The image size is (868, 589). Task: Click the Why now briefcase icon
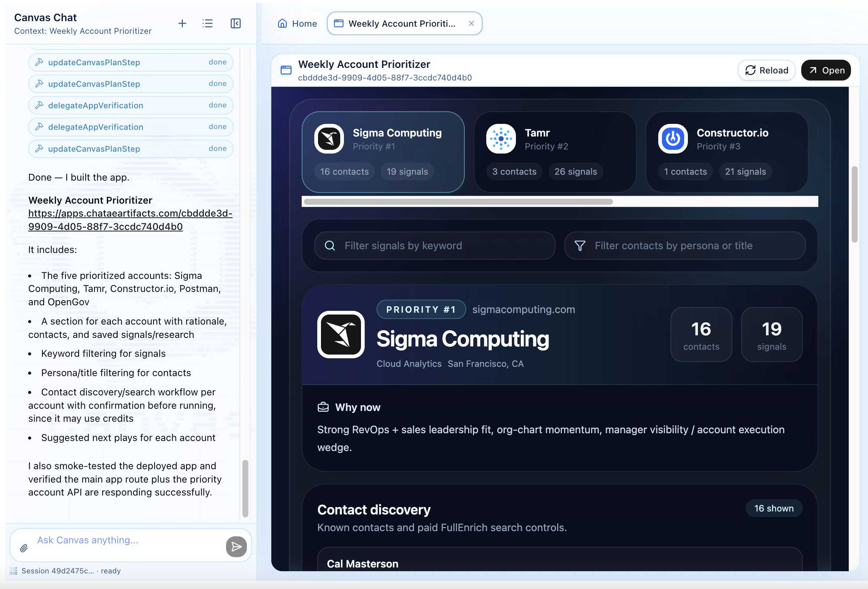click(323, 407)
